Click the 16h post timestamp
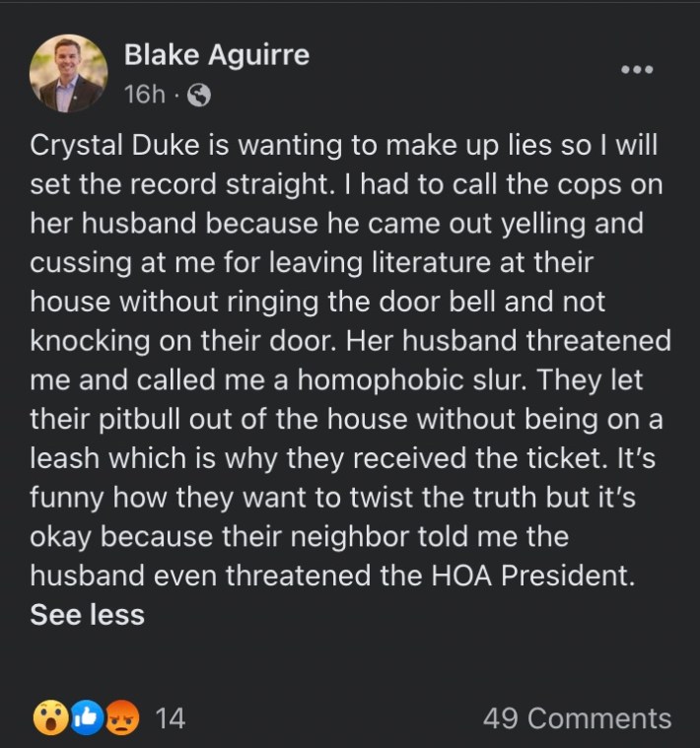The image size is (700, 748). click(x=145, y=95)
